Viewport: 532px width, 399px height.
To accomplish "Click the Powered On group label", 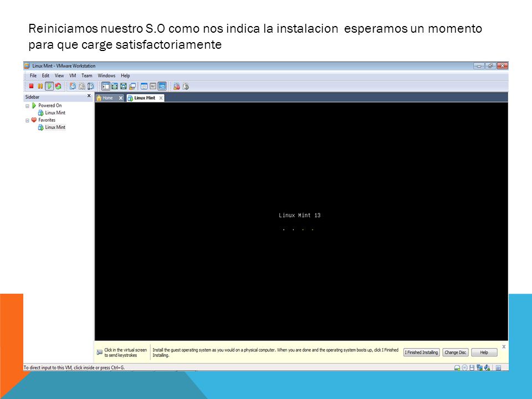I will click(50, 105).
